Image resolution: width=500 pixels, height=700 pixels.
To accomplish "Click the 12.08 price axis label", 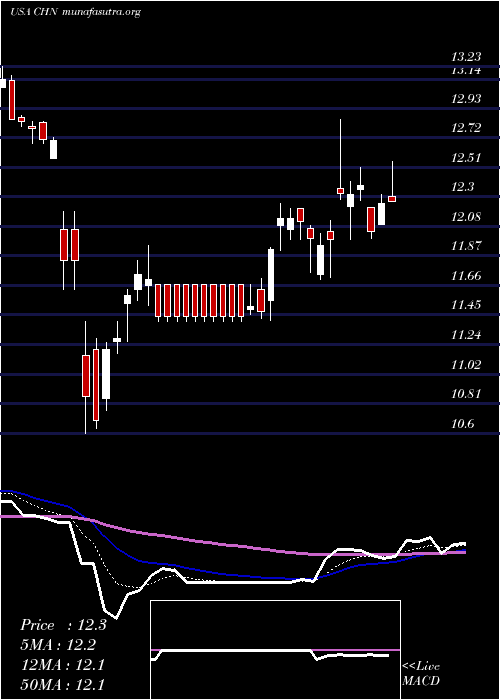I will pyautogui.click(x=466, y=217).
